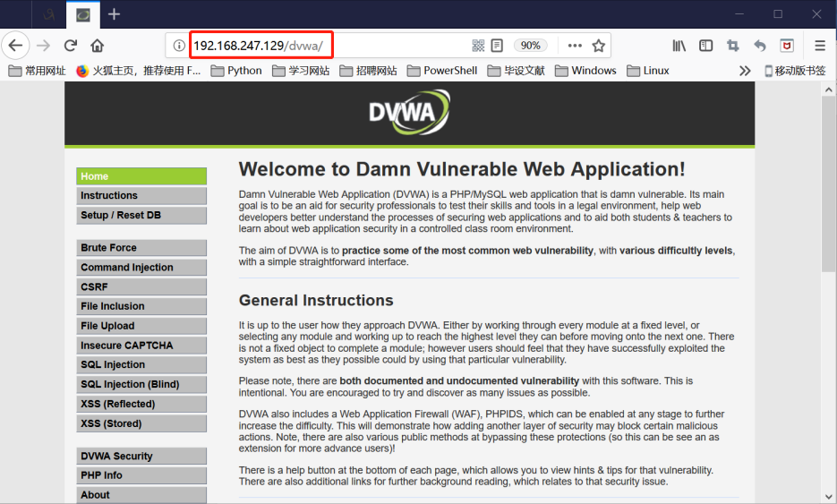Open the 常用网址 bookmarks folder

tap(38, 71)
